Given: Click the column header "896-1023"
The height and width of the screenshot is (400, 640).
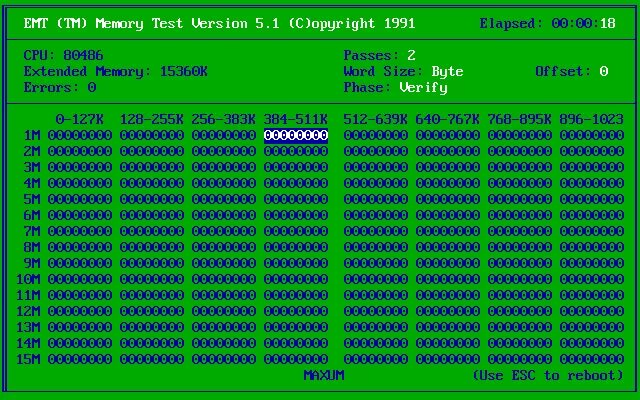Looking at the screenshot, I should click(592, 119).
